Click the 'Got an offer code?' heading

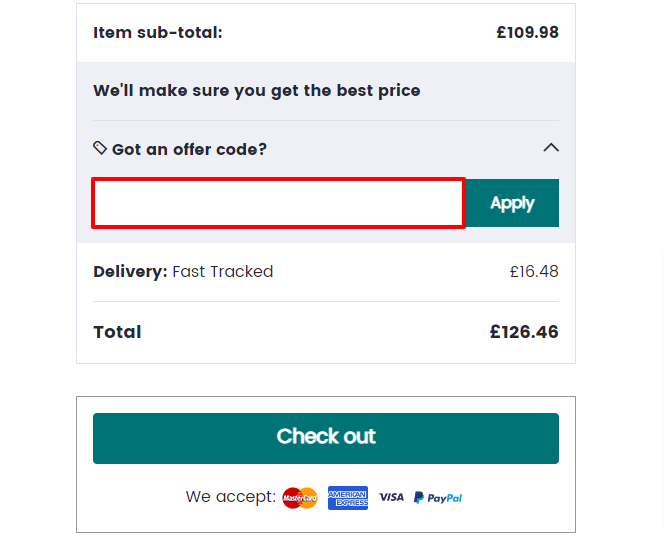(x=189, y=149)
